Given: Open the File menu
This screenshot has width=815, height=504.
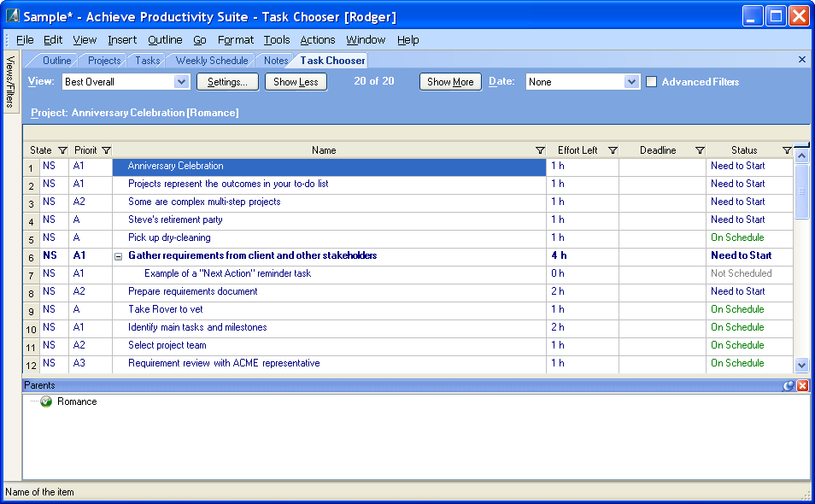Looking at the screenshot, I should click(25, 40).
